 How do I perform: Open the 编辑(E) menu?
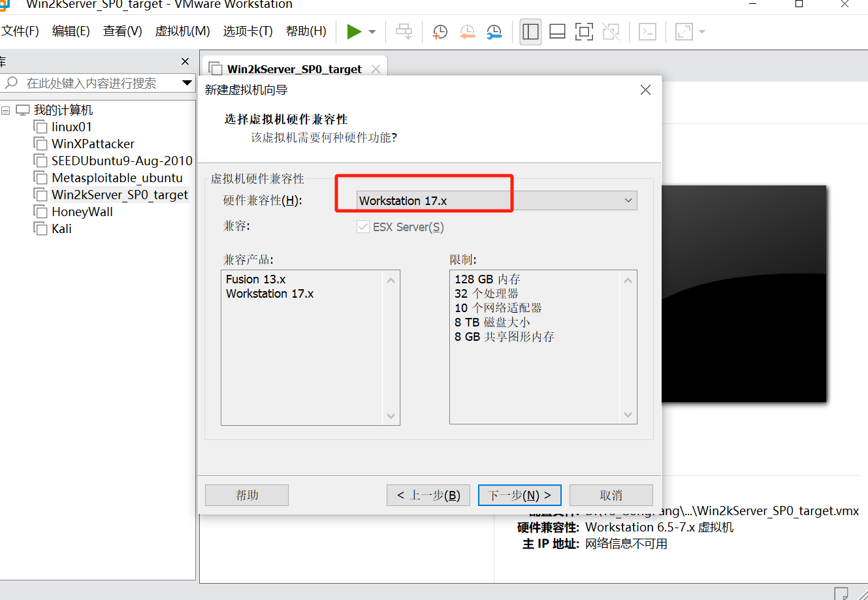tap(71, 31)
